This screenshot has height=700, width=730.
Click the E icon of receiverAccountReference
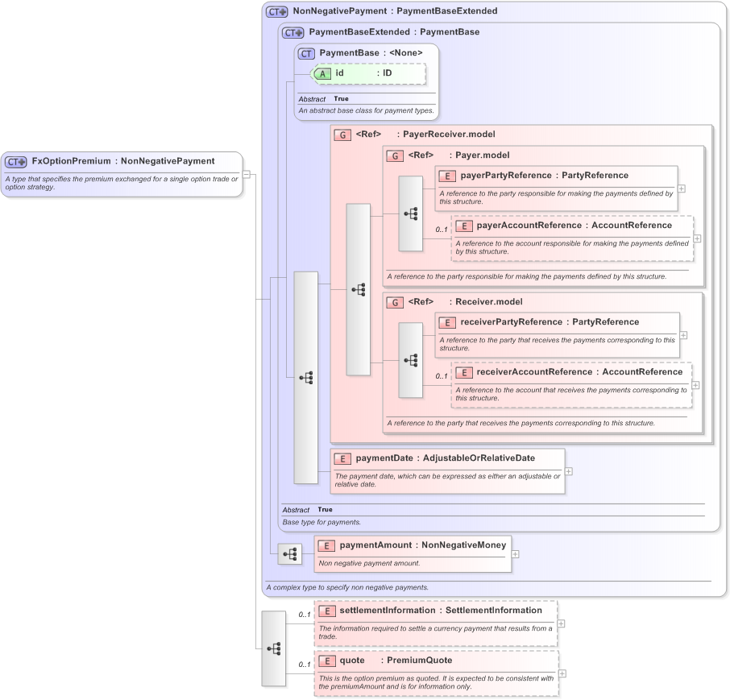[463, 373]
